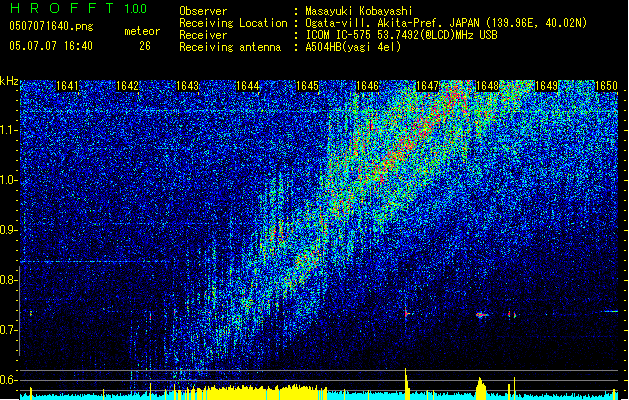Click the 1650 time marker
The width and height of the screenshot is (629, 400).
606,86
